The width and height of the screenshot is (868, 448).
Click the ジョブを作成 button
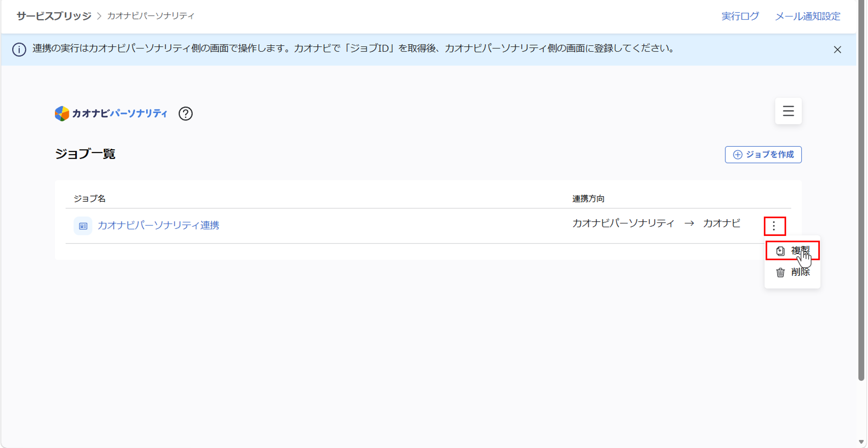tap(763, 155)
